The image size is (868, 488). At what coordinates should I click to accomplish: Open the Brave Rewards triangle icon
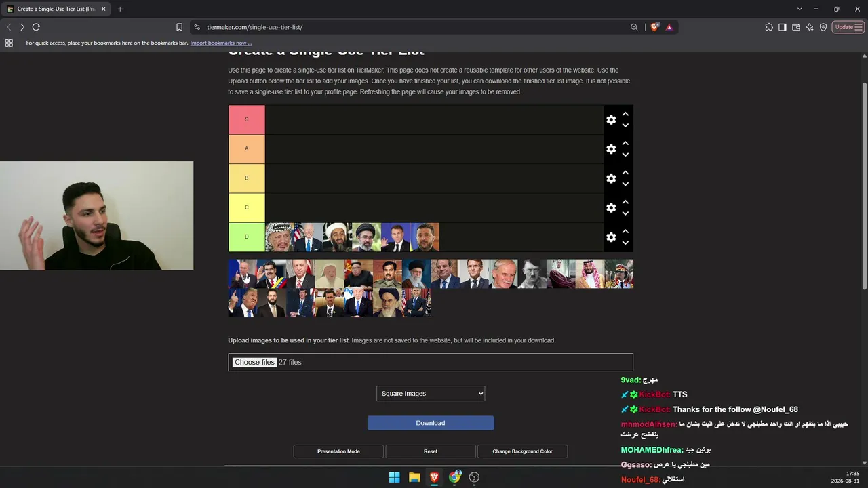[x=669, y=27]
